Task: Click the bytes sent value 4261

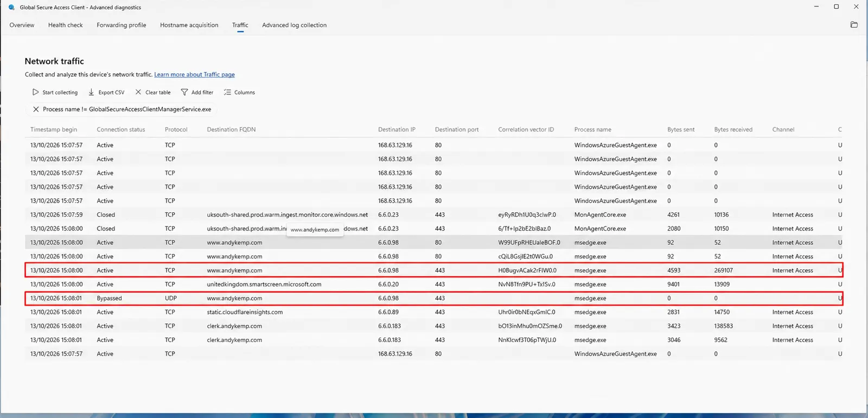Action: (x=674, y=215)
